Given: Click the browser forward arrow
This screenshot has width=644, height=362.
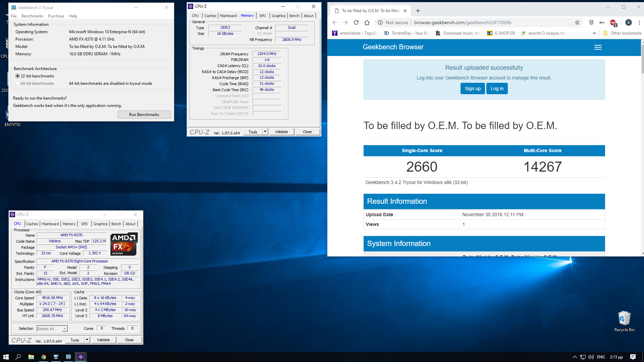Looking at the screenshot, I should [x=345, y=22].
